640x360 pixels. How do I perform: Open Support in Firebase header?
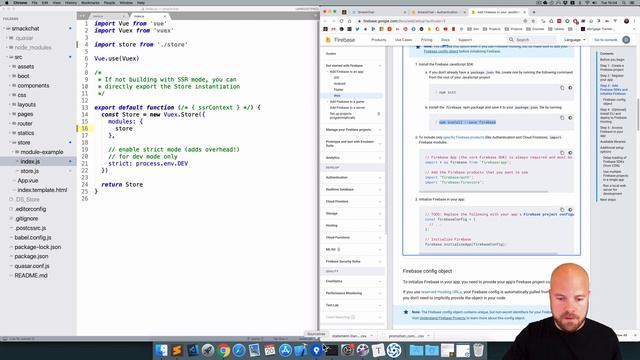pos(465,40)
